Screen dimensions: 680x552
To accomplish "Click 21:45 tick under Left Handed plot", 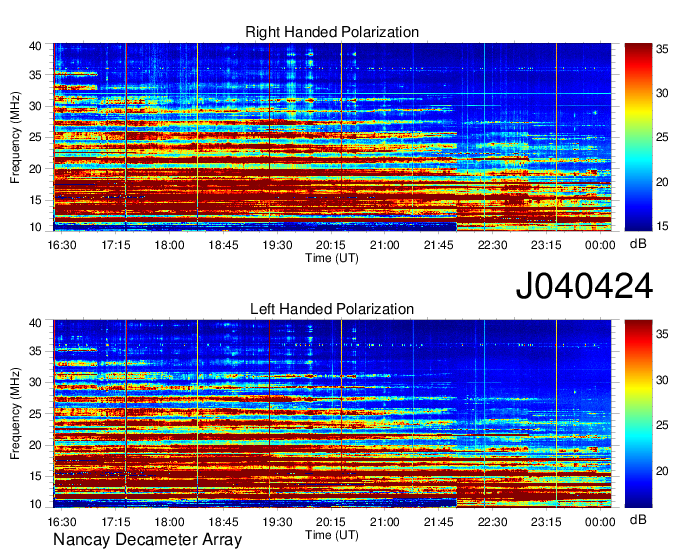I will (438, 522).
